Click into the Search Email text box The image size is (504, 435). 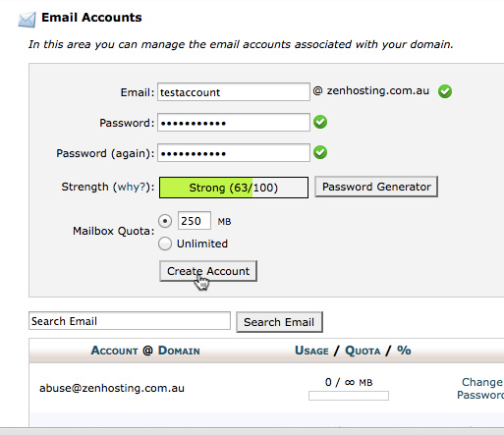click(130, 321)
